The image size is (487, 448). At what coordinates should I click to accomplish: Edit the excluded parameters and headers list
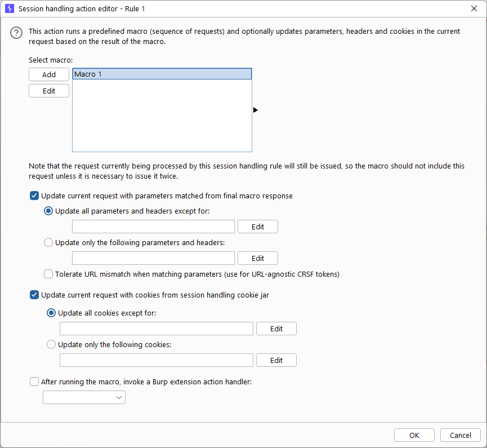click(x=258, y=227)
